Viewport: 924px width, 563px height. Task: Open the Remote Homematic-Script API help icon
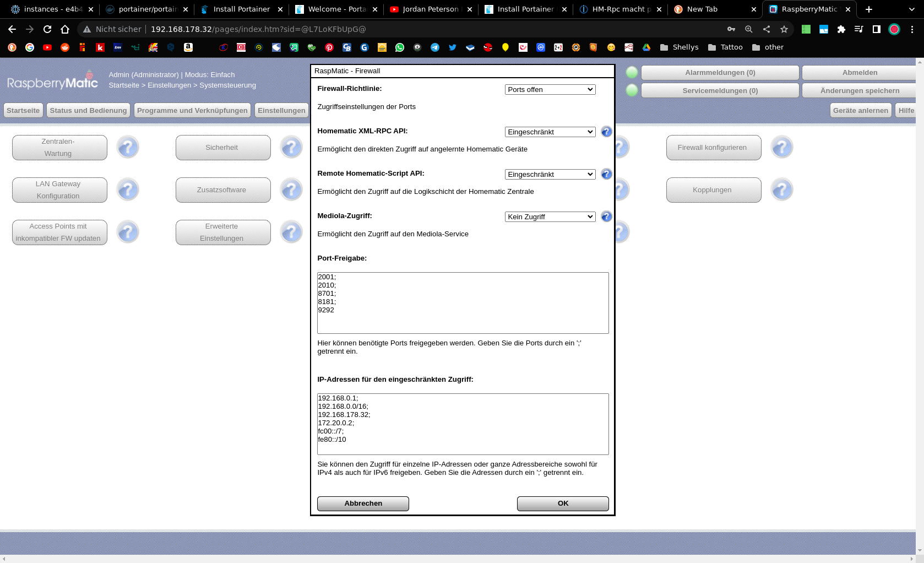click(x=606, y=174)
